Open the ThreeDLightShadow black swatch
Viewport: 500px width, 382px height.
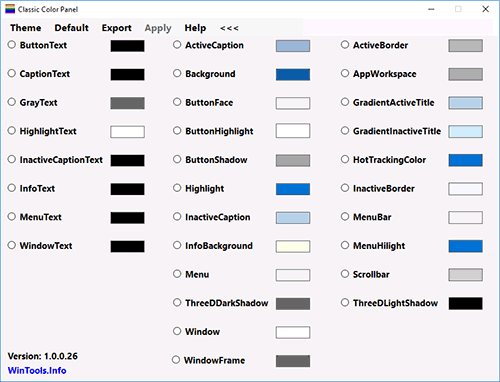pos(465,304)
